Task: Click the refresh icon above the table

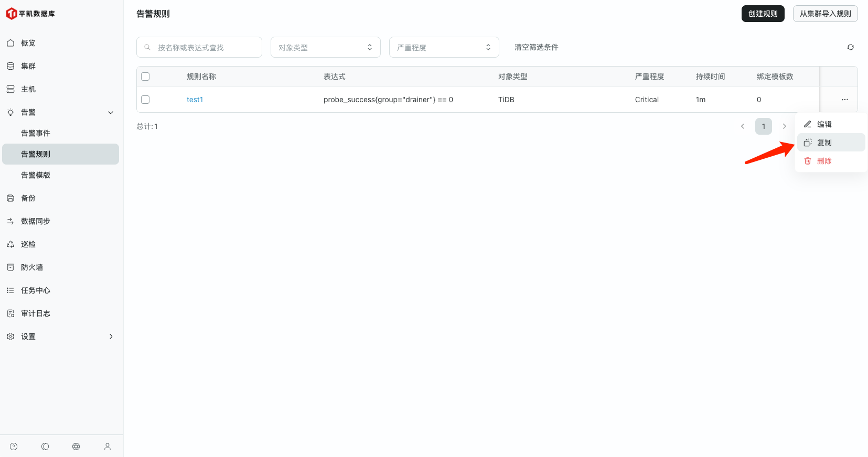Action: [x=850, y=47]
